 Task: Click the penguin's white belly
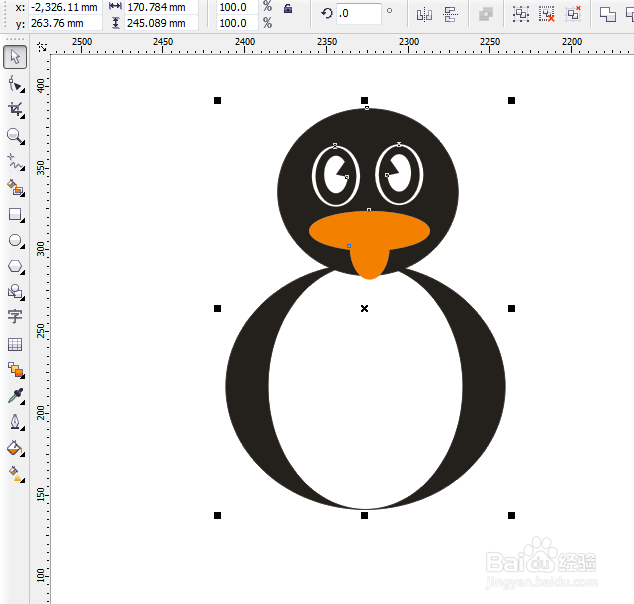[366, 388]
